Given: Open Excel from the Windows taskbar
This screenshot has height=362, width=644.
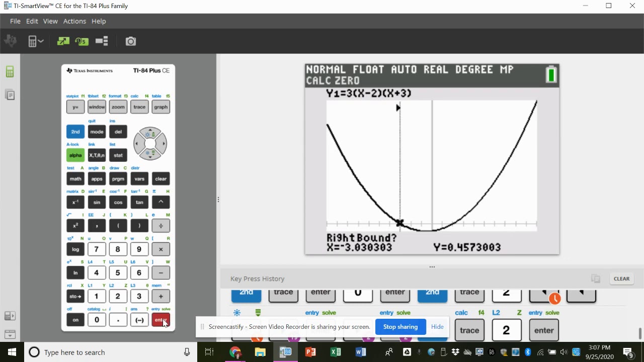Looking at the screenshot, I should pos(336,352).
